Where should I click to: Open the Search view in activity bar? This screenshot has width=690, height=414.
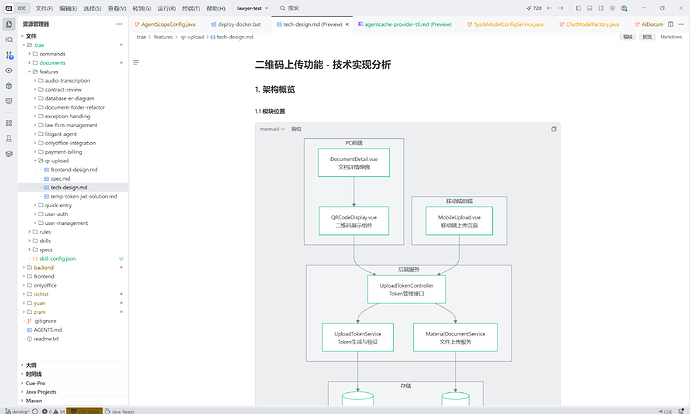(9, 40)
